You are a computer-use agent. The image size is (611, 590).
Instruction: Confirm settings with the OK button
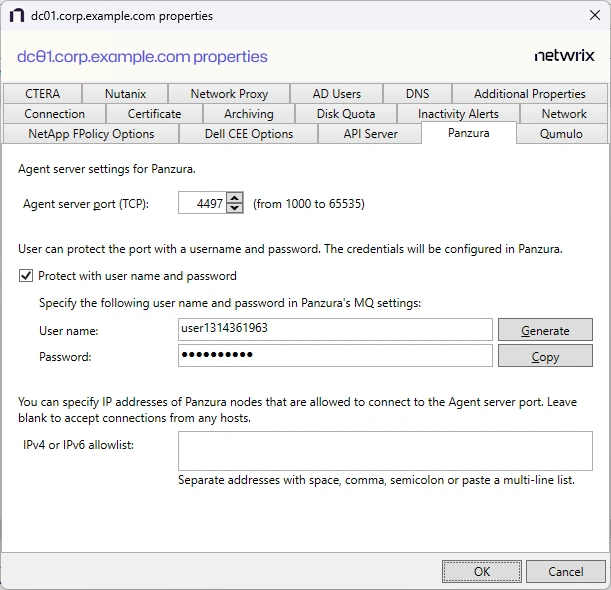pos(482,571)
